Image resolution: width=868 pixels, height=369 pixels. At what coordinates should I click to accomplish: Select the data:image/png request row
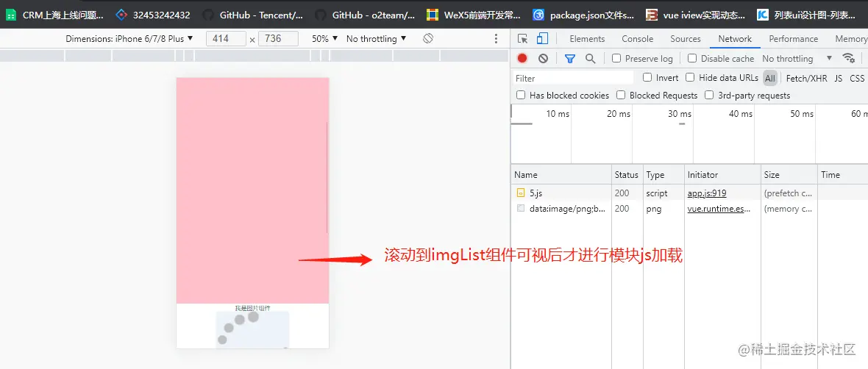click(689, 209)
